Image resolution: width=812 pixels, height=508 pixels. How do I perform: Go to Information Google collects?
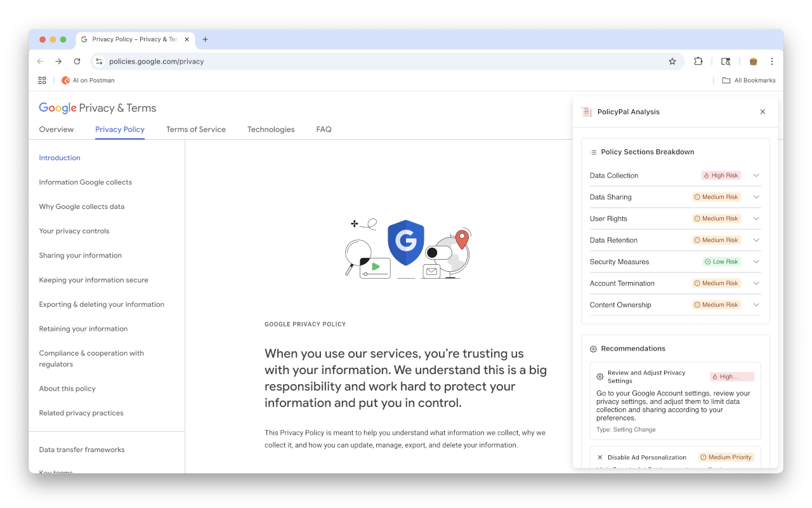pyautogui.click(x=86, y=182)
